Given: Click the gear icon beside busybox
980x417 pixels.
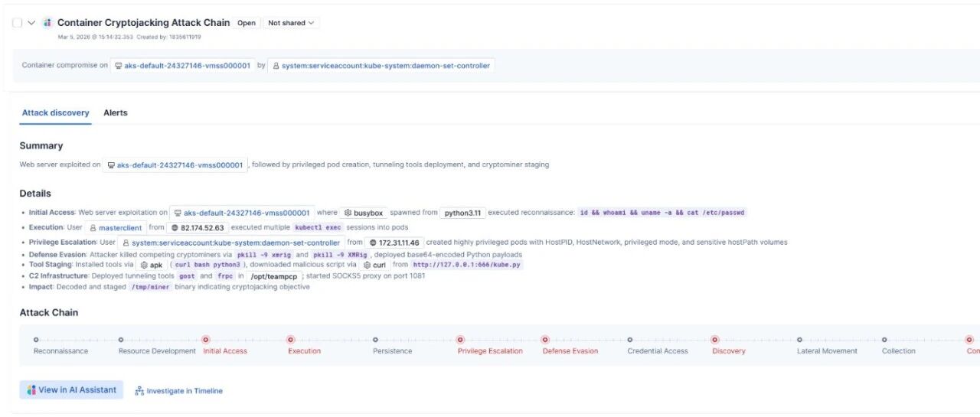Looking at the screenshot, I should coord(348,213).
